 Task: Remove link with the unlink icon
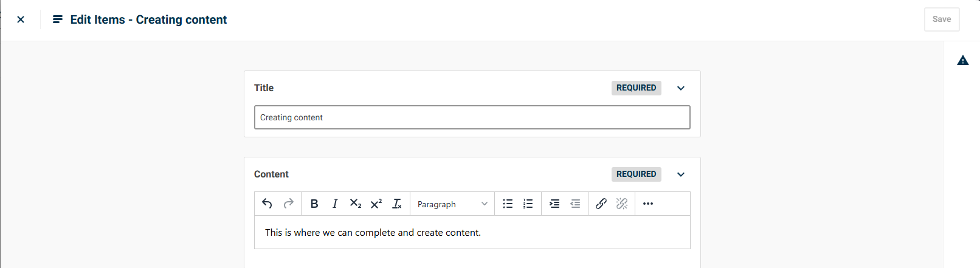pos(622,204)
